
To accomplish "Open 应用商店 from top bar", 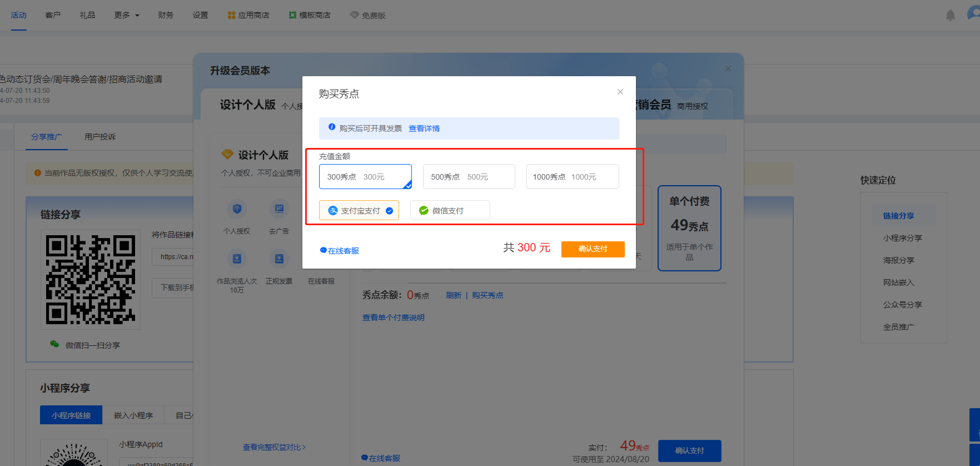I will pyautogui.click(x=248, y=15).
